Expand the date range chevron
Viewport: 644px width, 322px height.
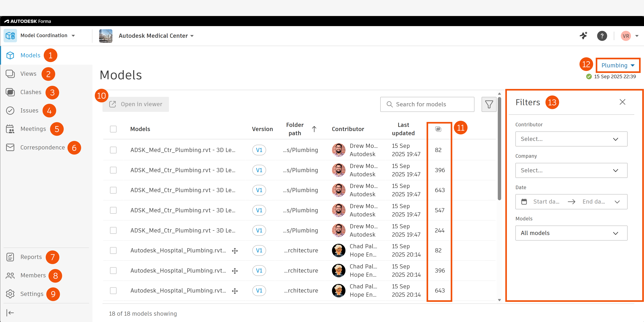pos(617,202)
